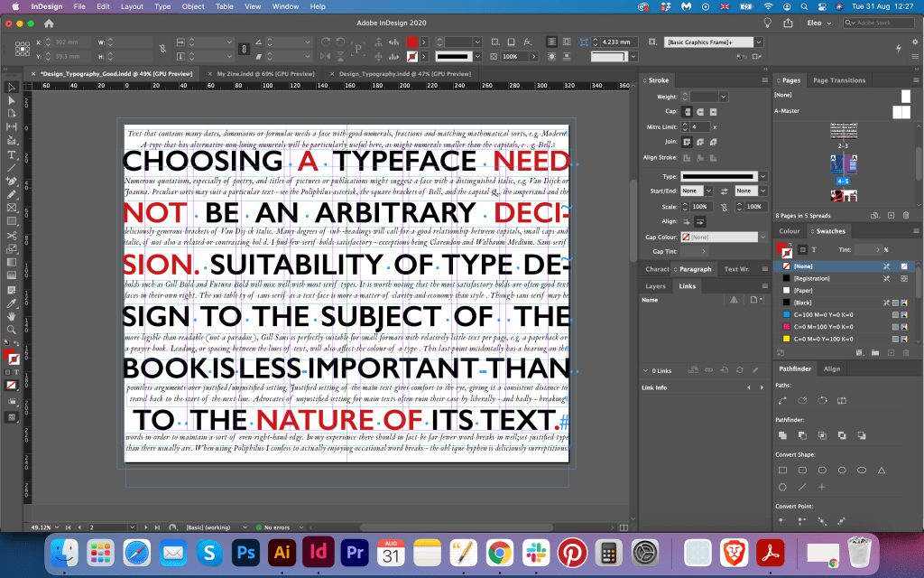
Task: Open the Basic Graphics Frame style dropdown
Action: click(758, 42)
